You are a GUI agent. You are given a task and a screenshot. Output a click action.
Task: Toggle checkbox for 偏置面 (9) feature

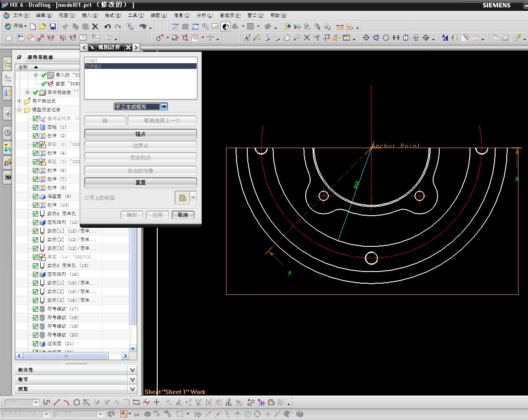(x=36, y=197)
